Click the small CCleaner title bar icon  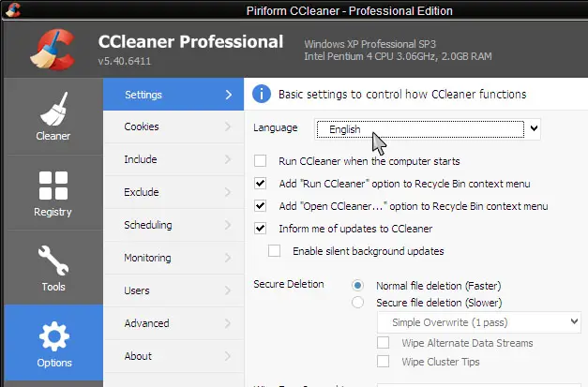coord(13,9)
